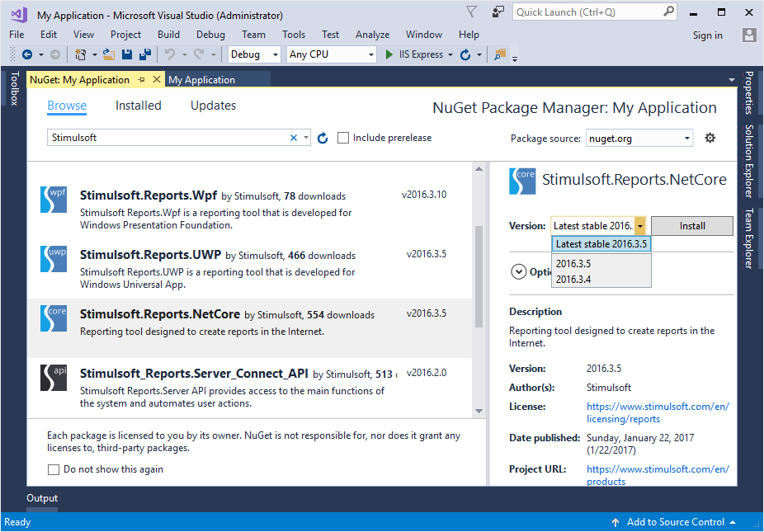The height and width of the screenshot is (532, 764).
Task: Click the Redo arrow icon
Action: click(199, 54)
